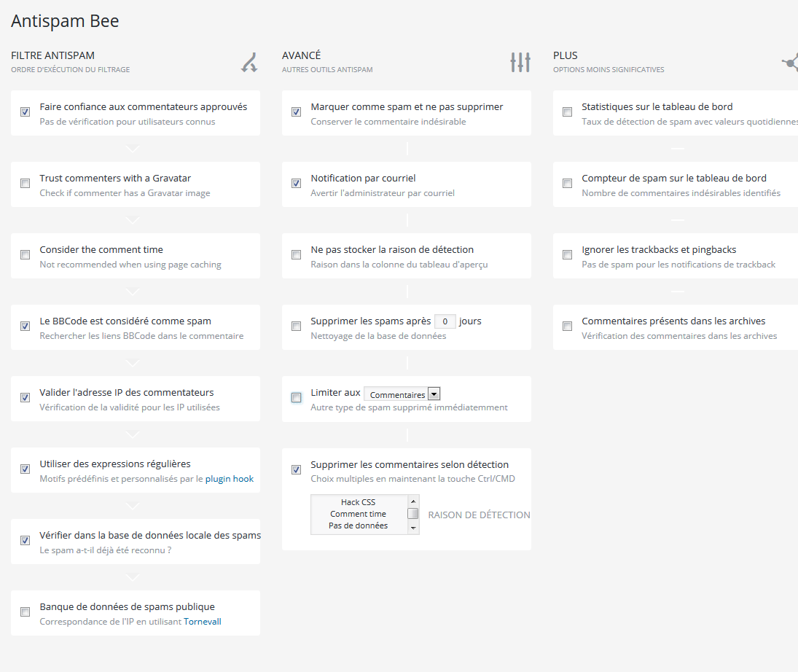The width and height of the screenshot is (798, 672).
Task: Enable Banque de données de spams publique
Action: click(25, 612)
